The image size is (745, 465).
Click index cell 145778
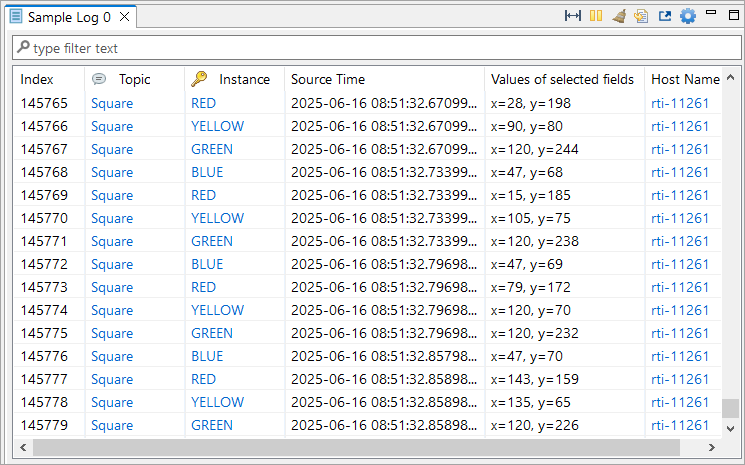point(44,402)
